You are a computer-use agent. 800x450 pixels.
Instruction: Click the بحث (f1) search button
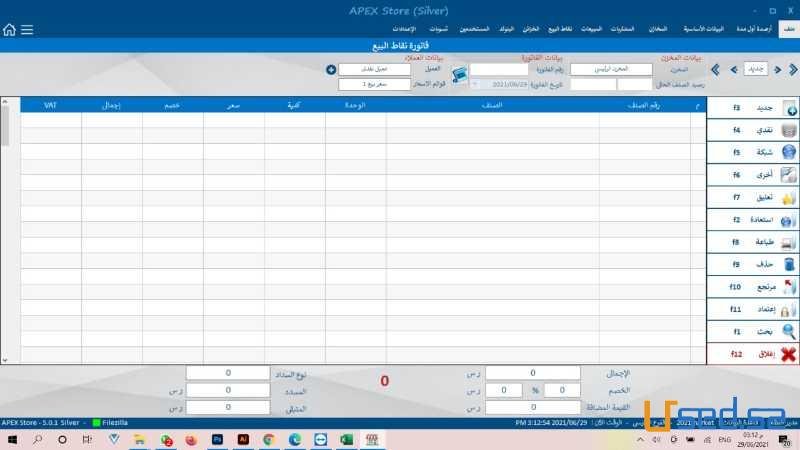pyautogui.click(x=752, y=332)
